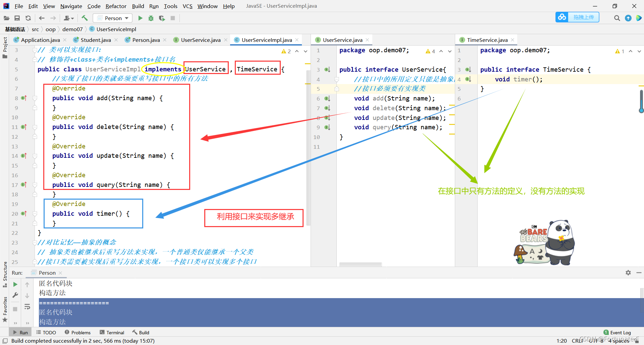Click the oop breadcrumb
The height and width of the screenshot is (345, 644).
(51, 29)
